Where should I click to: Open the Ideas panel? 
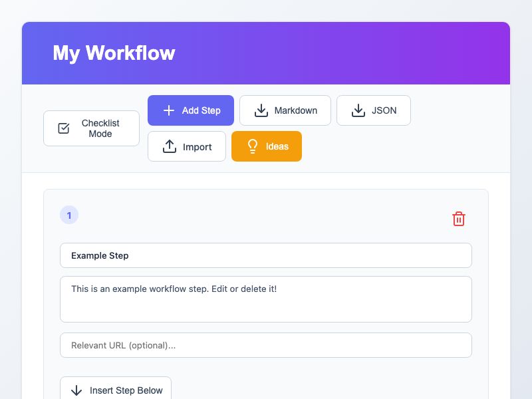point(266,146)
